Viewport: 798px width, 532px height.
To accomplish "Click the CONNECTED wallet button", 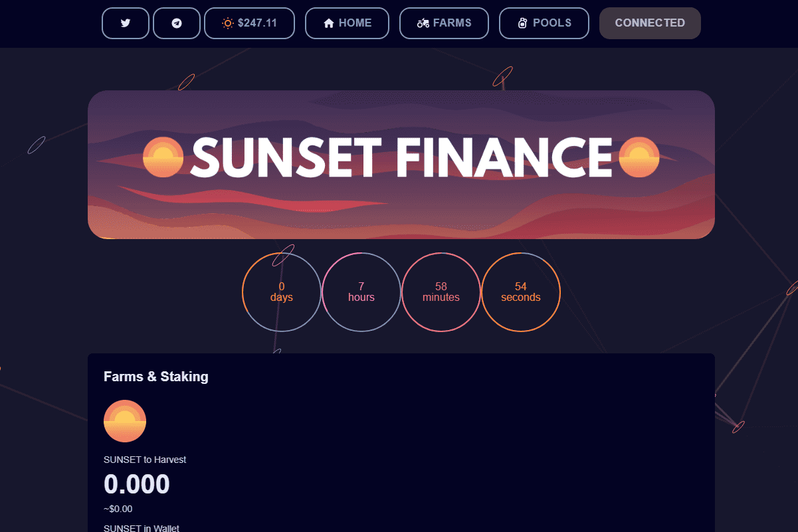I will pyautogui.click(x=649, y=23).
